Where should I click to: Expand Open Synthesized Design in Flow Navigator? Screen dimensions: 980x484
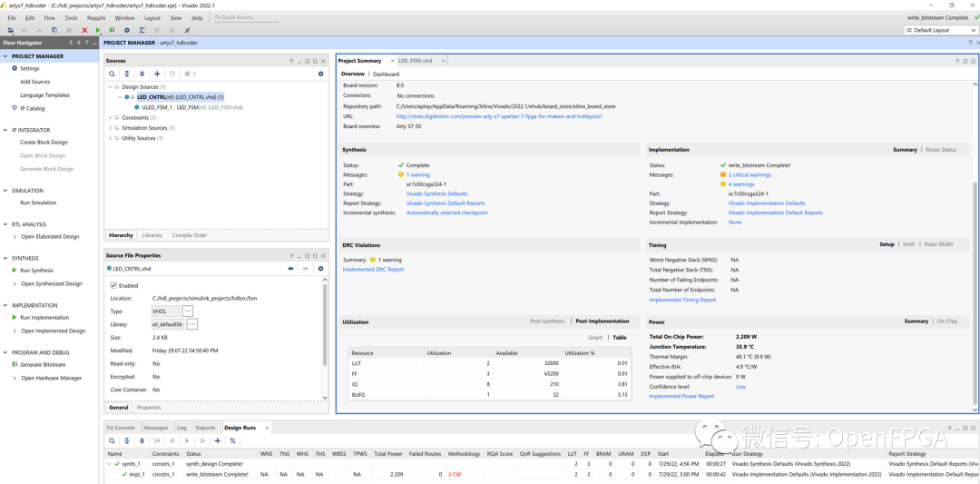(15, 284)
